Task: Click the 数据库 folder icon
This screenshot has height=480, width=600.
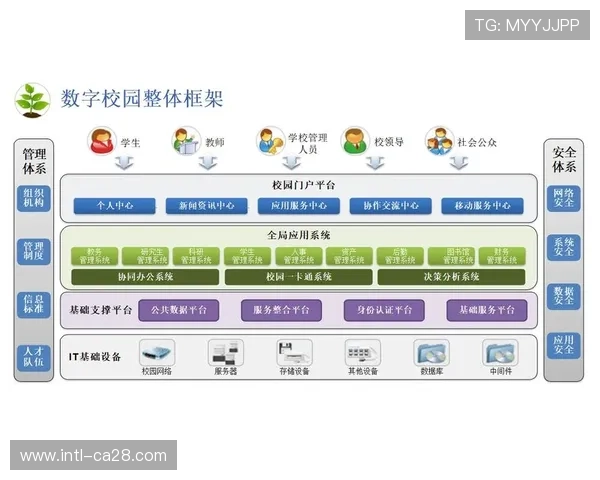Action: [431, 352]
